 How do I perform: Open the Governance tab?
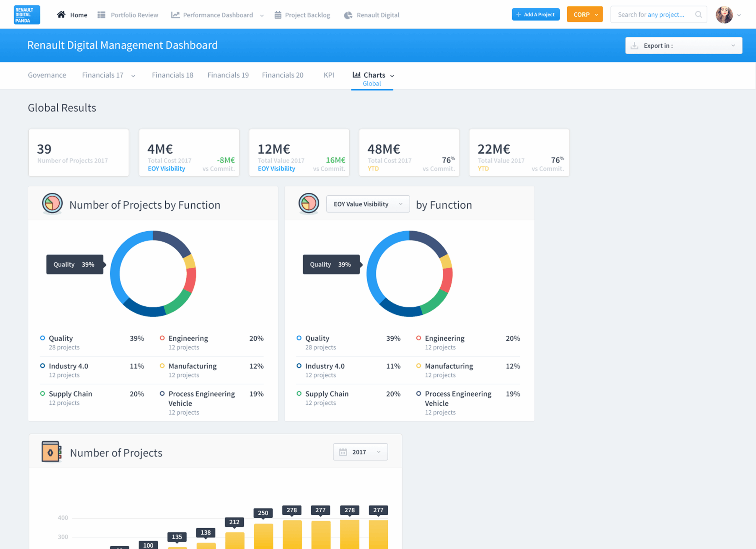[47, 75]
